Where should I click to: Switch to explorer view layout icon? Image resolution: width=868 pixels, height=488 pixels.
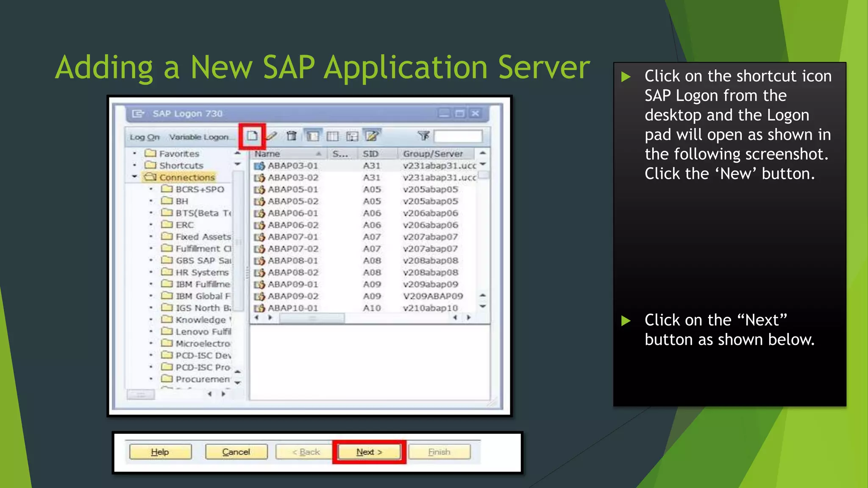313,136
